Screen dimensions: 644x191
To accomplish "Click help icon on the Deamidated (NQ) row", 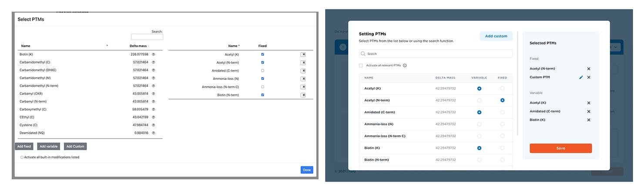I will coord(154,133).
